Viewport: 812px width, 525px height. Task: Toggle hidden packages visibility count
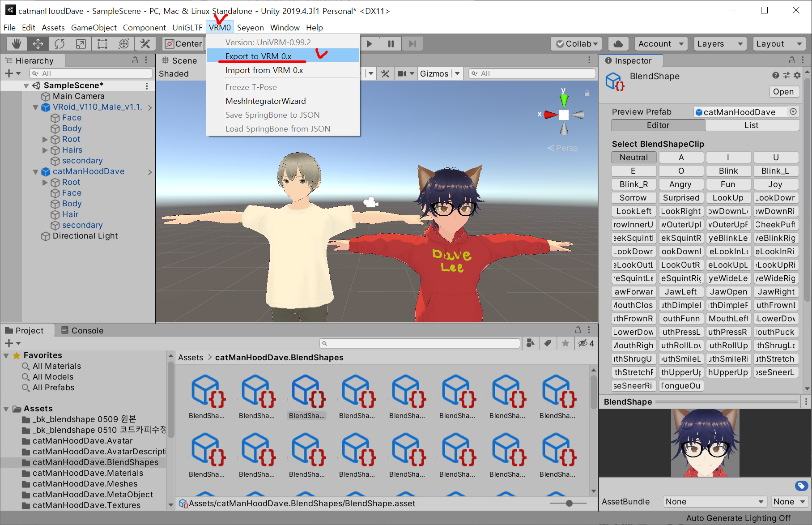click(x=586, y=343)
